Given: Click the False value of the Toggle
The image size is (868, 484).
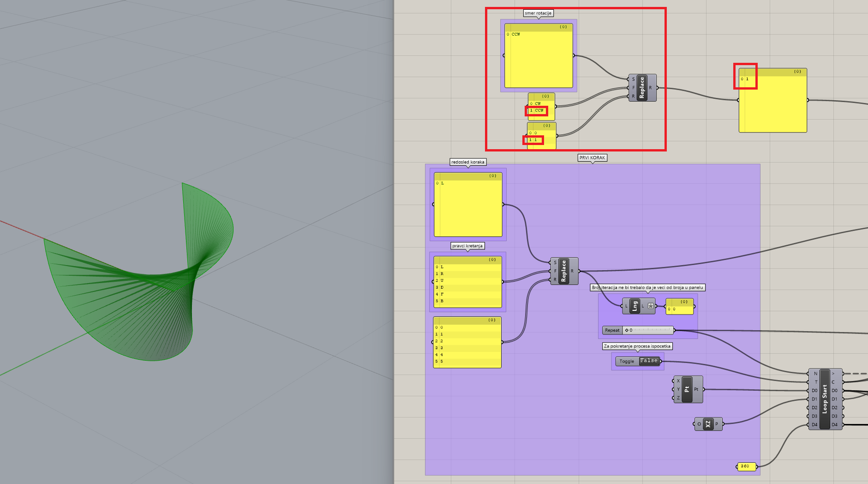Looking at the screenshot, I should pos(649,361).
